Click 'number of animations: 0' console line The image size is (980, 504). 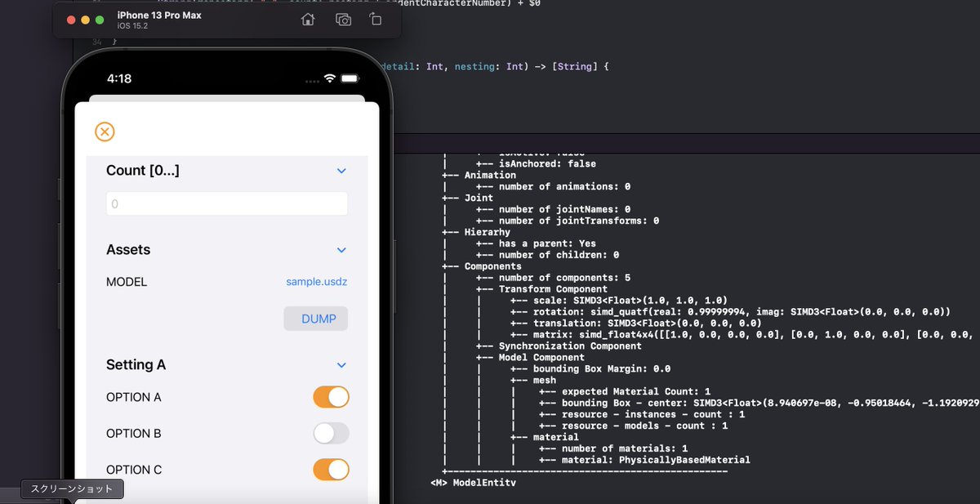point(564,186)
